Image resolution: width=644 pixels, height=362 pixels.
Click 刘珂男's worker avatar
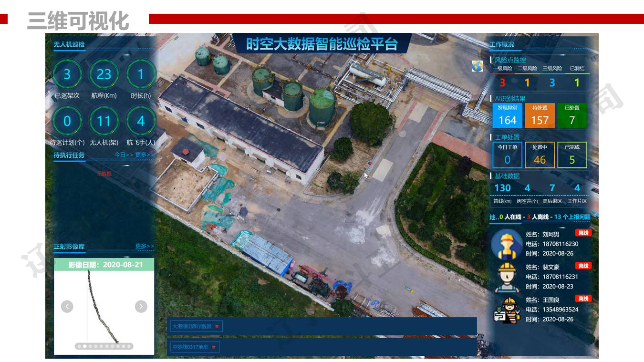(x=507, y=244)
